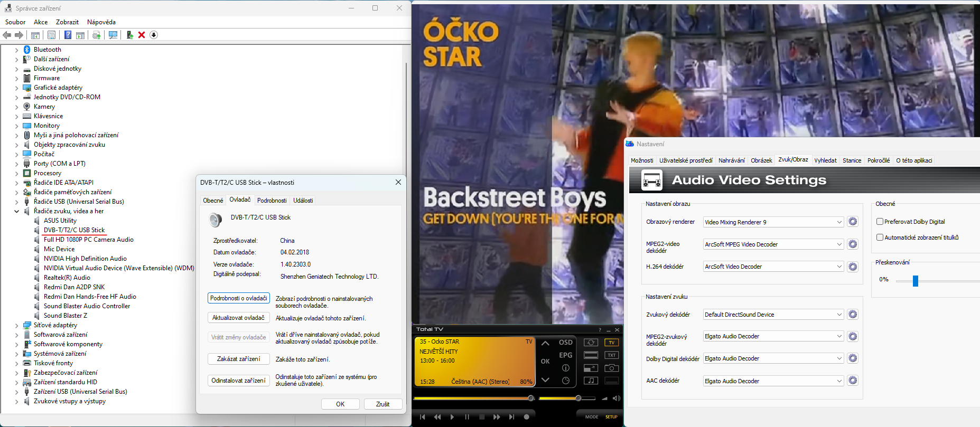This screenshot has width=980, height=427.
Task: Toggle Automatické zobrazení titulků checkbox
Action: [x=880, y=238]
